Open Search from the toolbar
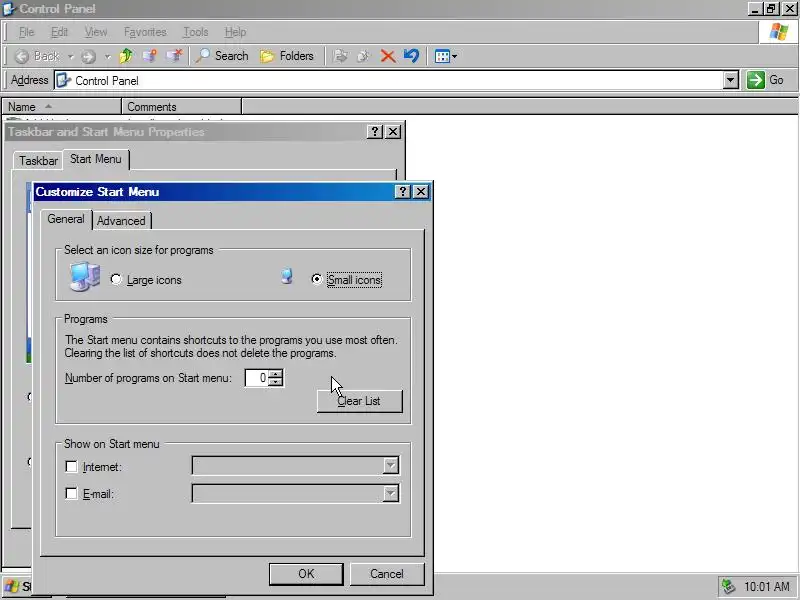This screenshot has height=600, width=800. coord(221,56)
